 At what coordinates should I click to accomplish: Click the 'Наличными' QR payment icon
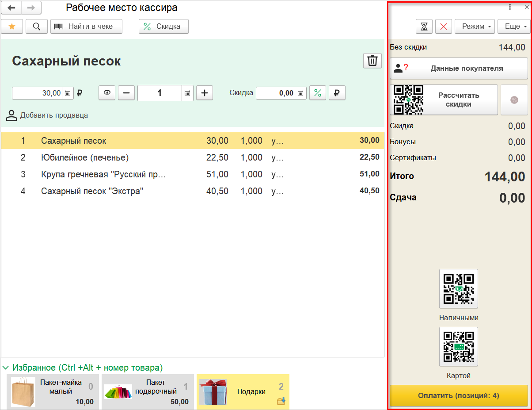[459, 289]
